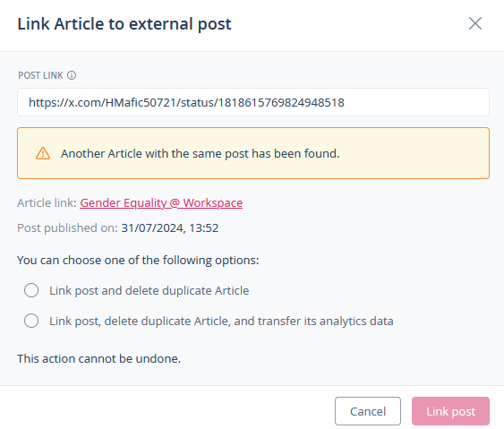Screen dimensions: 504x429
Task: Click the info icon beside POST LINK
Action: (72, 75)
